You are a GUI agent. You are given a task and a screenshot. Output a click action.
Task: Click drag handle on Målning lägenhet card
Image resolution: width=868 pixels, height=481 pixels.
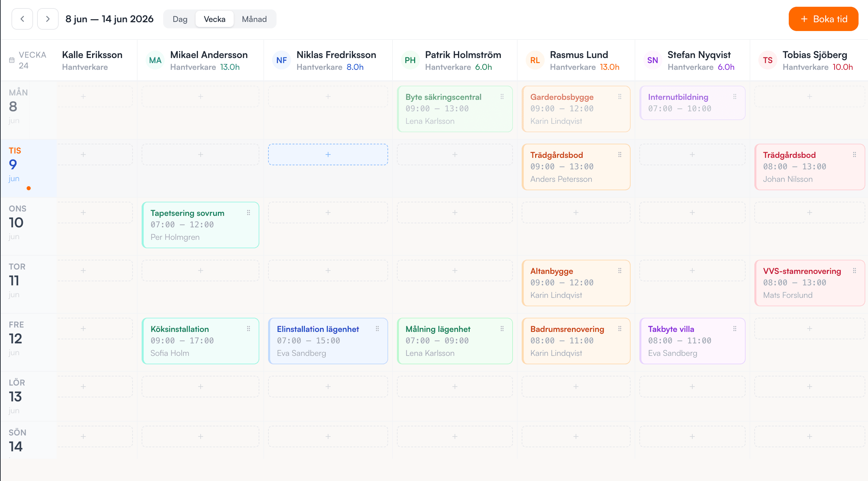[502, 329]
